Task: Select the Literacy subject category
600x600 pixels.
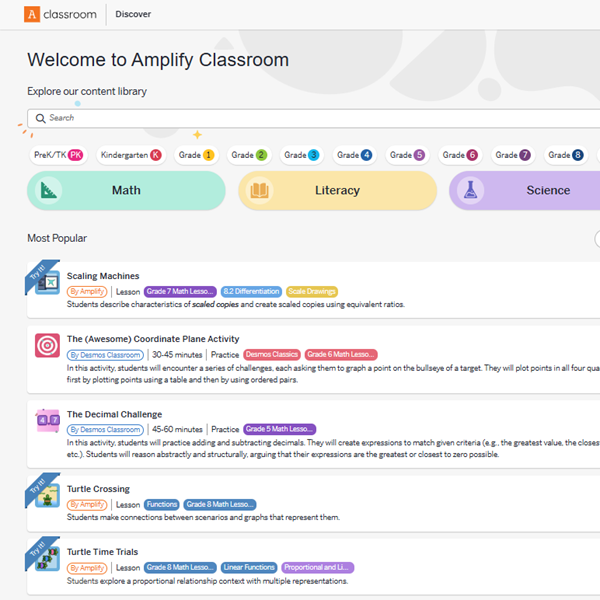Action: pyautogui.click(x=337, y=190)
